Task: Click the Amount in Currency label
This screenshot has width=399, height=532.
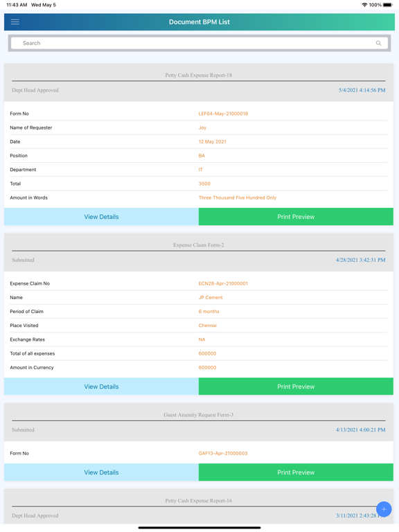Action: click(x=32, y=367)
